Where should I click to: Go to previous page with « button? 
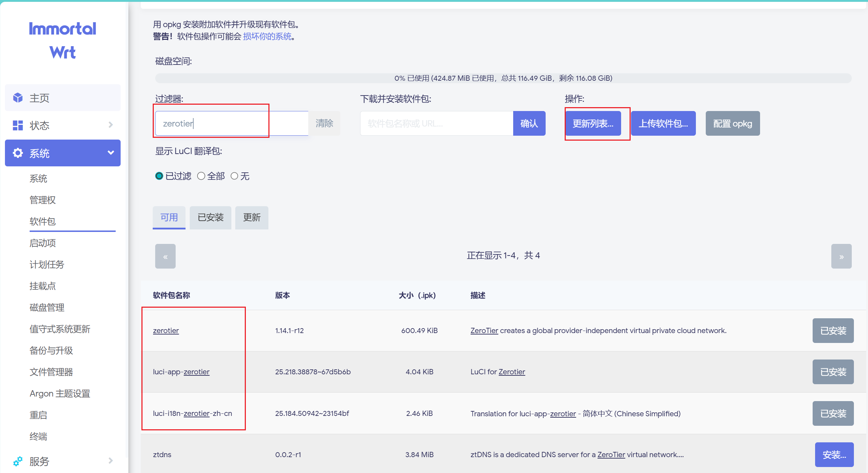(165, 256)
